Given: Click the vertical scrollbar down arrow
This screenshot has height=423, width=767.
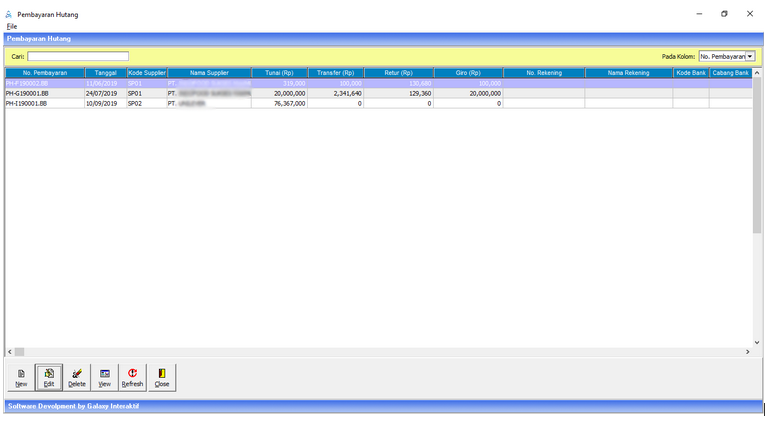Looking at the screenshot, I should click(x=757, y=342).
